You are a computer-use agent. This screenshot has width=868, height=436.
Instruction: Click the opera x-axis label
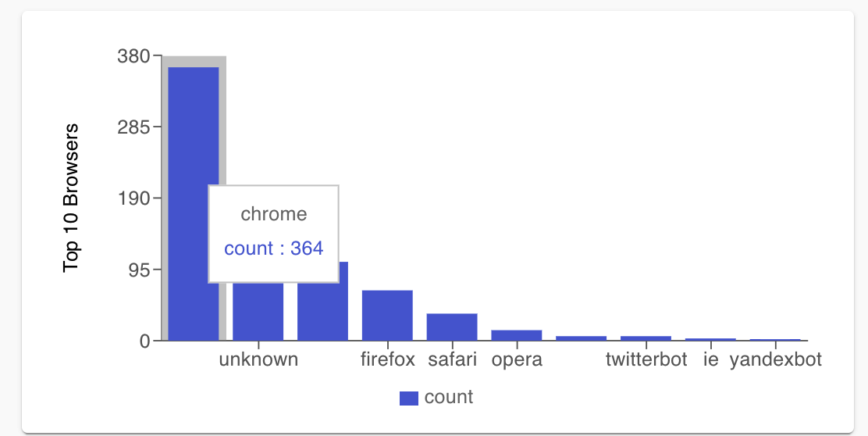(x=517, y=360)
